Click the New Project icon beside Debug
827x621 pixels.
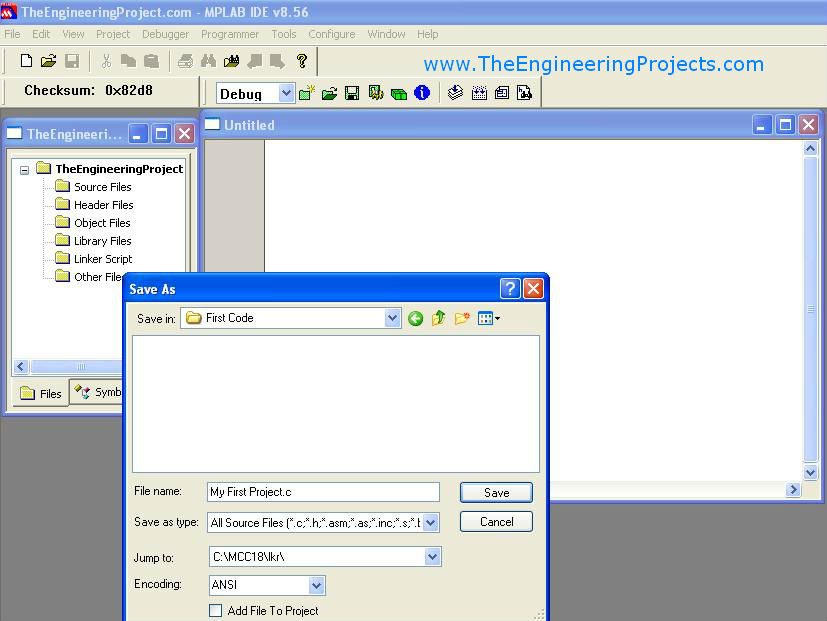tap(306, 93)
